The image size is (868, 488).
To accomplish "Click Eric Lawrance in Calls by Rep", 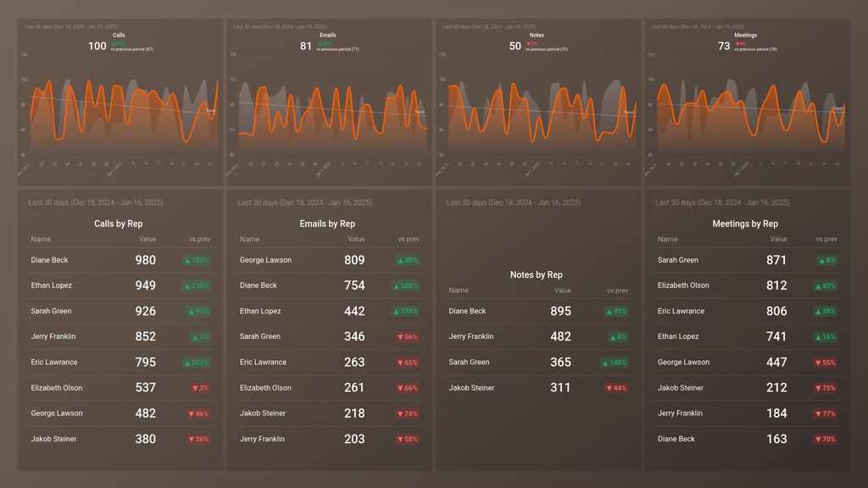I will click(x=54, y=363).
